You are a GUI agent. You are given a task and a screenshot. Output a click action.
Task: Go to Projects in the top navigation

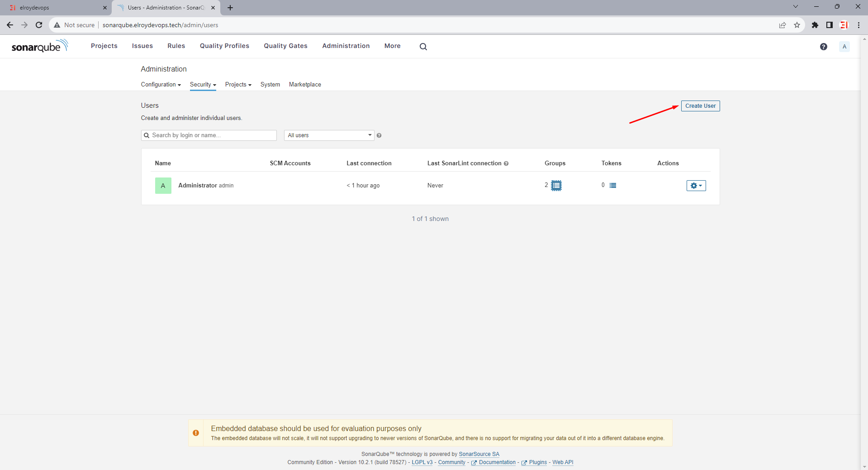coord(104,46)
